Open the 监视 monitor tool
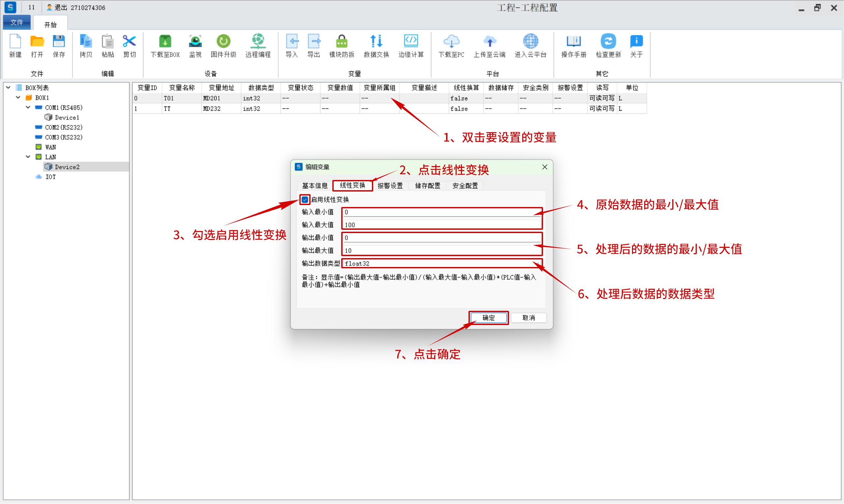Image resolution: width=844 pixels, height=504 pixels. coord(195,42)
